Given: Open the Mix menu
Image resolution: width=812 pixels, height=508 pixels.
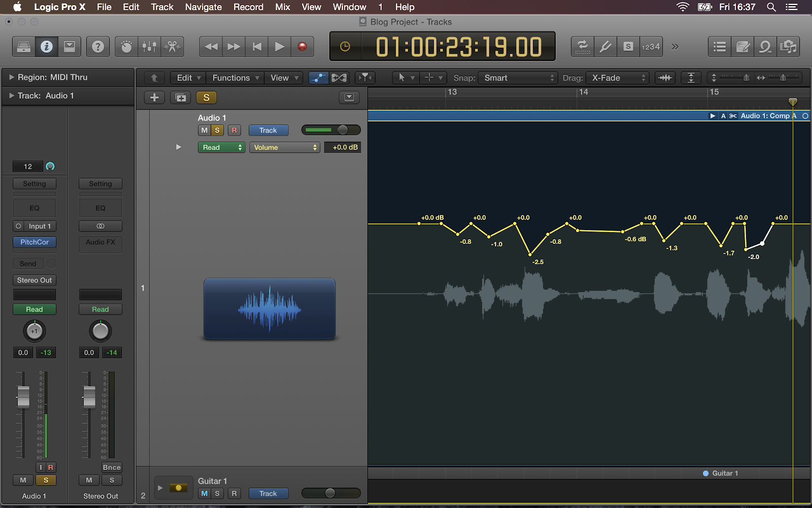Looking at the screenshot, I should click(x=283, y=7).
